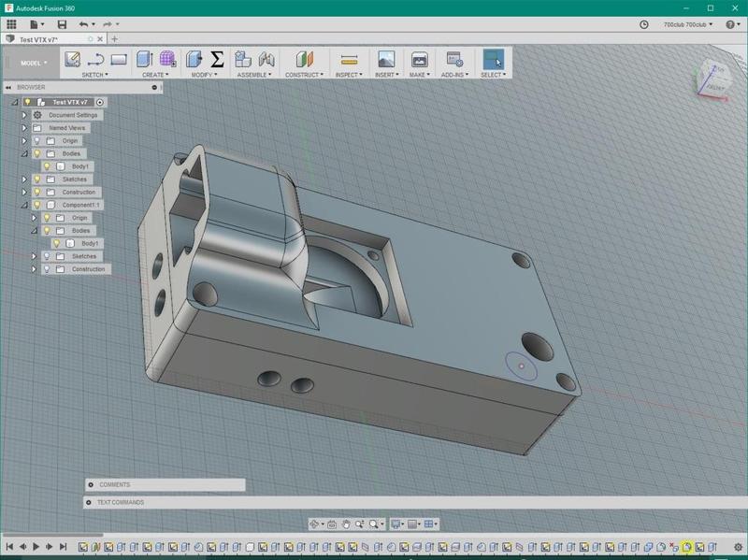Viewport: 748px width, 560px height.
Task: Toggle lightbulb for top-level Origin folder
Action: tap(37, 141)
